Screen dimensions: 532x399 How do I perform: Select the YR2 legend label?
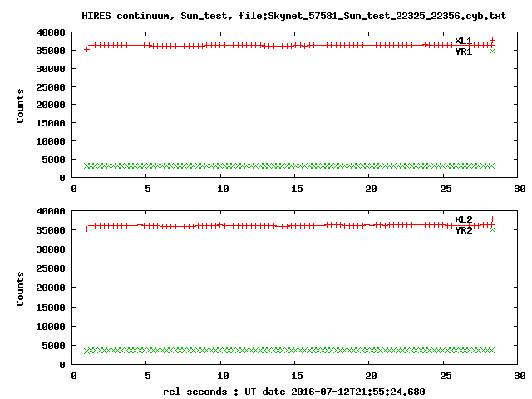coord(464,231)
